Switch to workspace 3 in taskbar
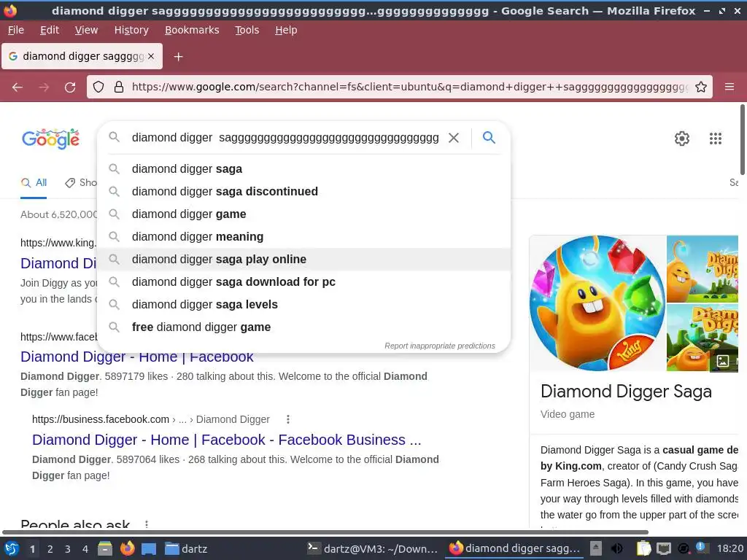Viewport: 747px width, 560px height. click(x=68, y=549)
